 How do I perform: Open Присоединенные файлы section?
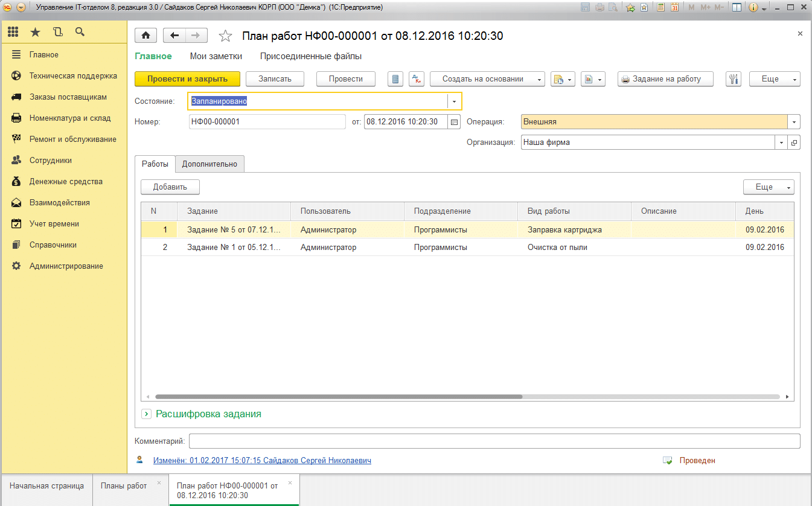(310, 56)
